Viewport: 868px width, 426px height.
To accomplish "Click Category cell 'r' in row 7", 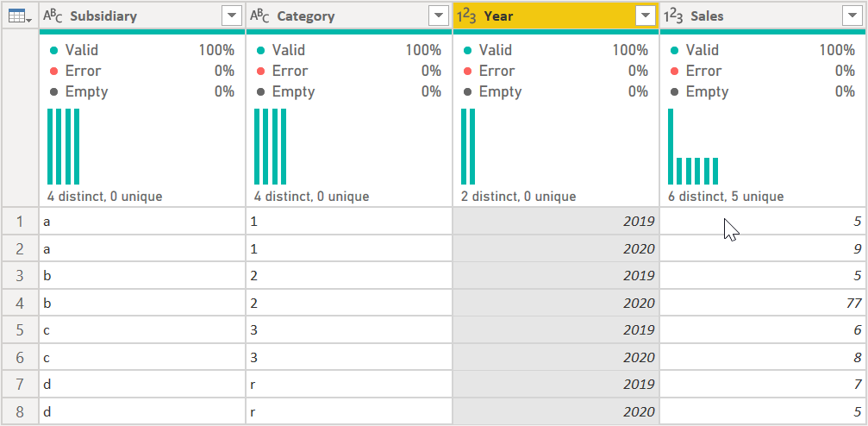I will pyautogui.click(x=349, y=385).
